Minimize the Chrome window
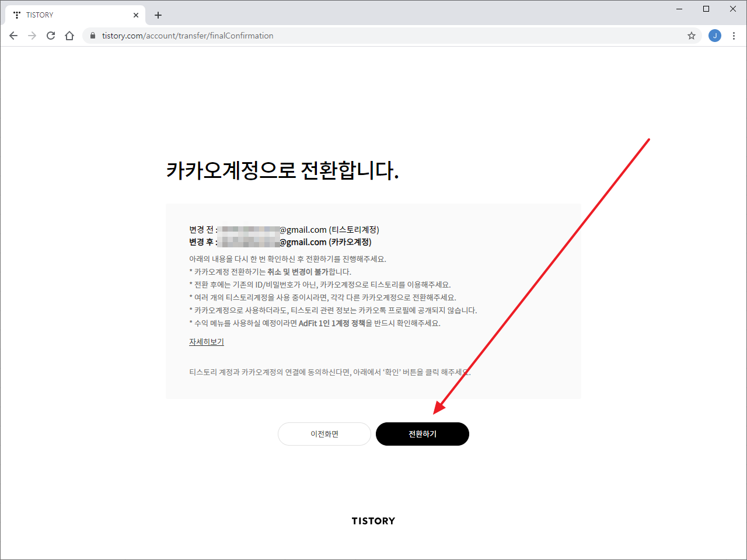Screen dimensions: 747x560 (x=679, y=9)
